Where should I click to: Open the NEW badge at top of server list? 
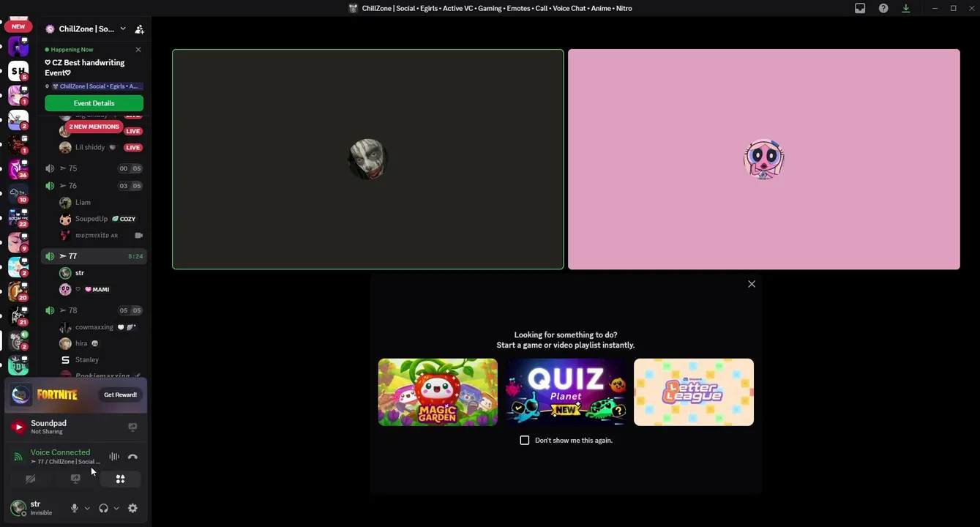(x=18, y=26)
